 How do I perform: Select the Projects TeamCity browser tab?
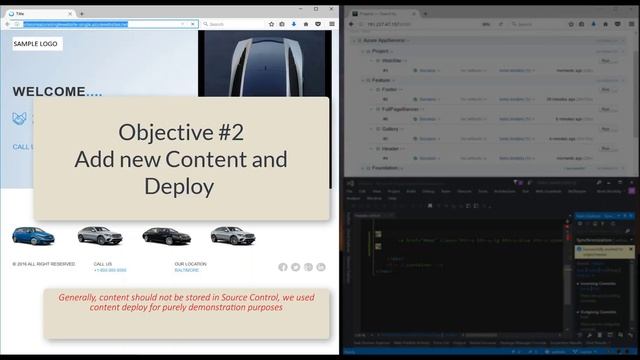pyautogui.click(x=384, y=13)
